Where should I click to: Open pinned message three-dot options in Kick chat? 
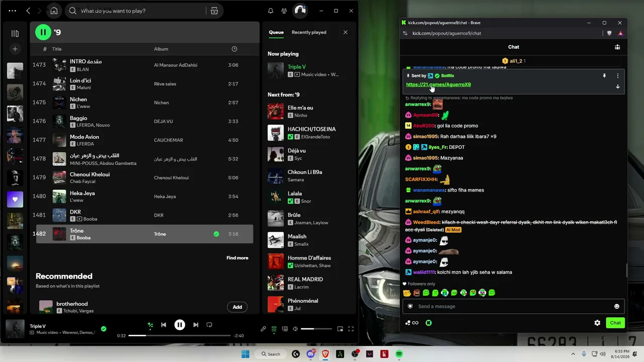618,76
